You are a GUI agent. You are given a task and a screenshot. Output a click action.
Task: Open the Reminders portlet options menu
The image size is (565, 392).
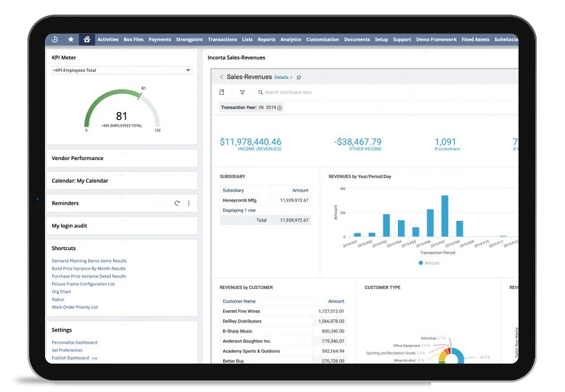pos(189,203)
